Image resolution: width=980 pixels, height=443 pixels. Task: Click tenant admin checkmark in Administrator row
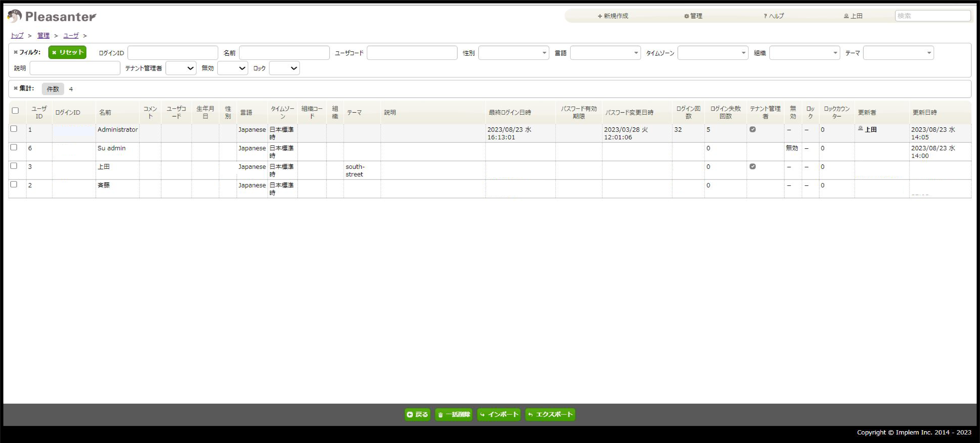(752, 129)
